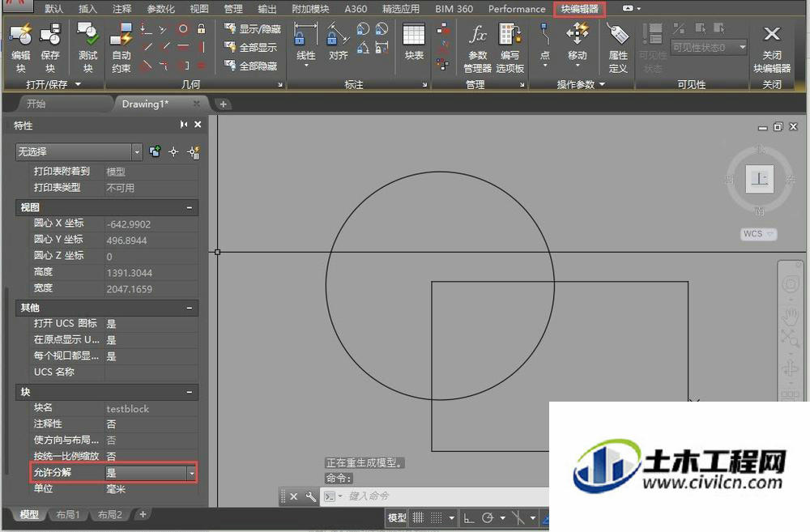The width and height of the screenshot is (810, 532).
Task: Switch to the 插入 ribbon tab
Action: click(x=87, y=9)
